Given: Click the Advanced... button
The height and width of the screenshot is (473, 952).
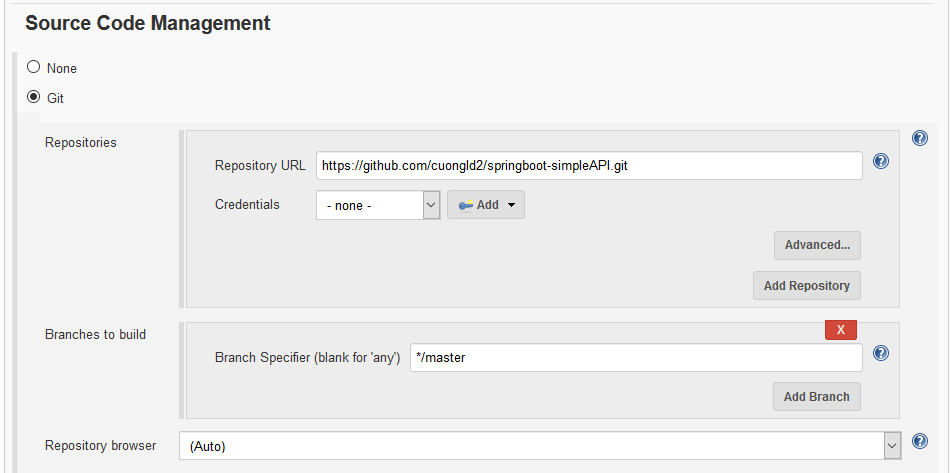Looking at the screenshot, I should tap(816, 245).
